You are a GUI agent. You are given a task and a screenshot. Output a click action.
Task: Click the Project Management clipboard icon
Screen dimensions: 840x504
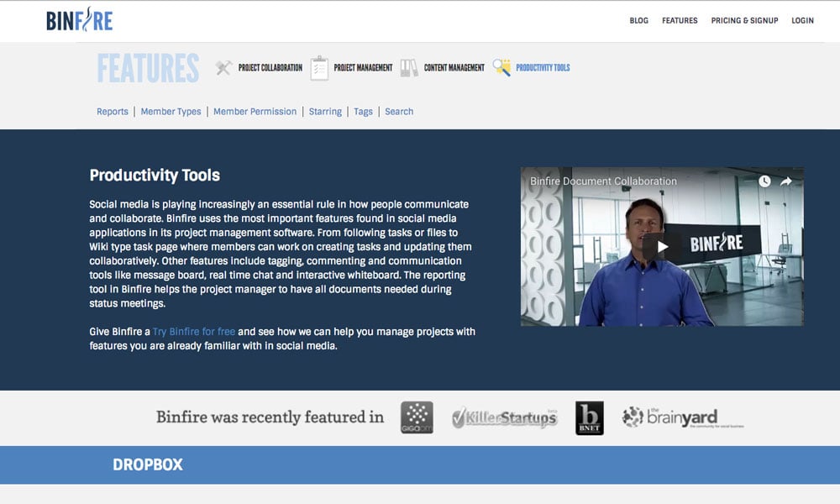(x=319, y=68)
